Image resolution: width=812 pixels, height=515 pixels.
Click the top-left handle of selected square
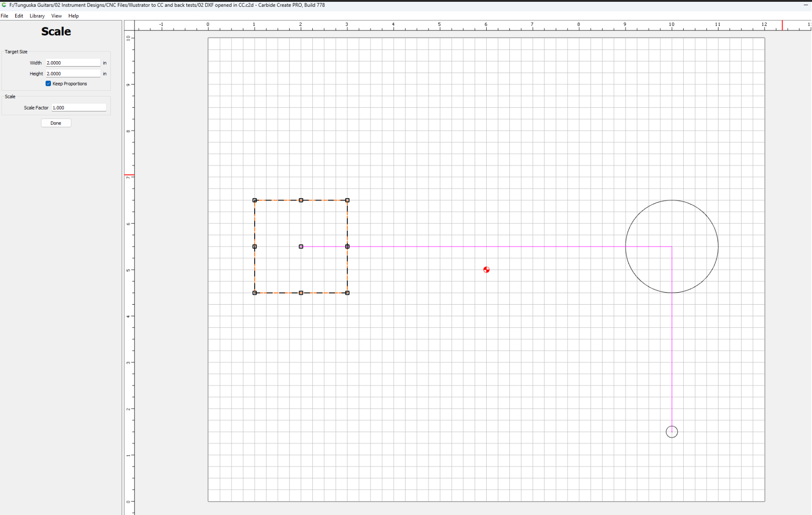click(255, 200)
